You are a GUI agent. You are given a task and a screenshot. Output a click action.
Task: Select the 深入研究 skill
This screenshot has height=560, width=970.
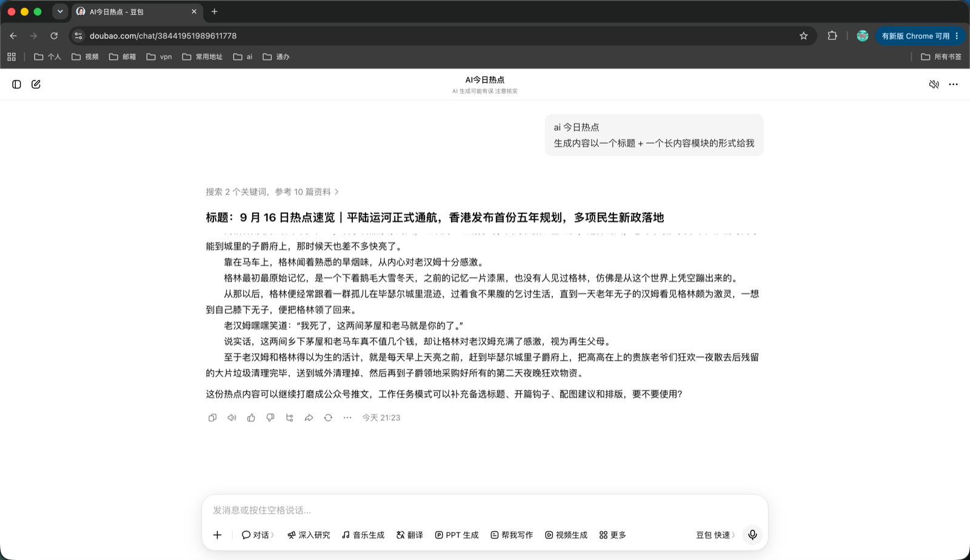(309, 535)
